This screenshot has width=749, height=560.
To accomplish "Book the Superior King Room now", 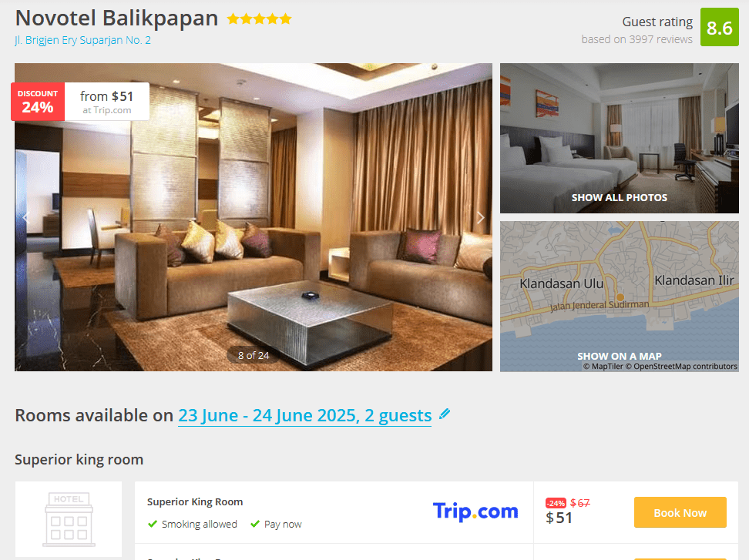I will tap(680, 513).
